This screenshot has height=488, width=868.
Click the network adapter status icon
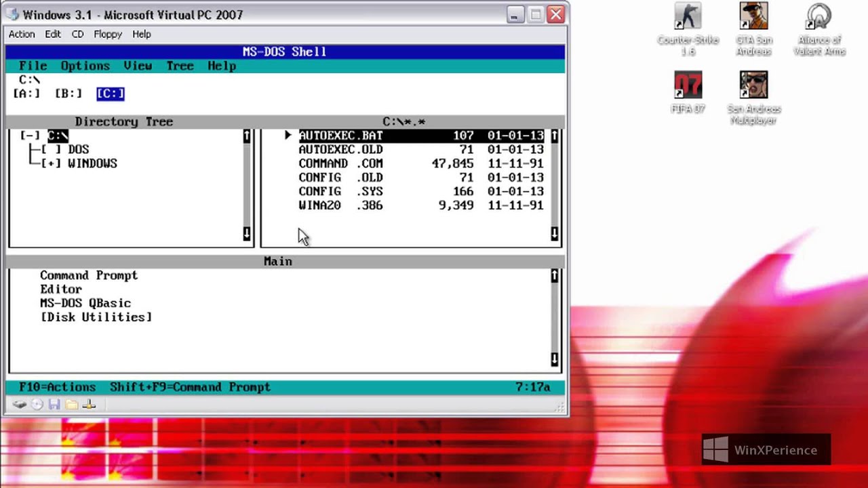89,405
